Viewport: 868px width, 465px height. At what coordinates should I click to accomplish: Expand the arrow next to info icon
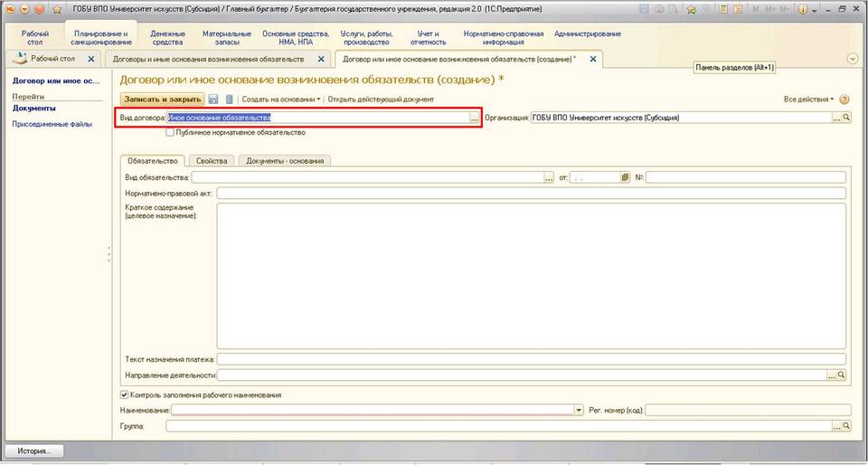815,10
